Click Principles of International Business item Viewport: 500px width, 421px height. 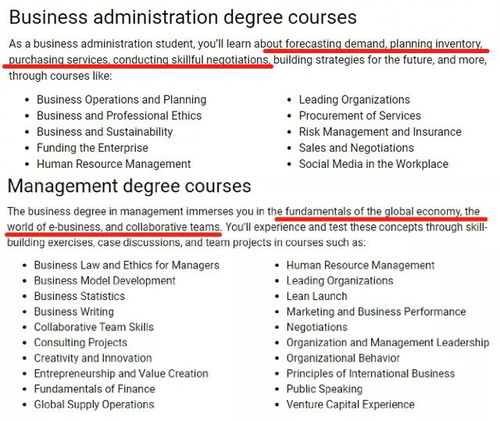[371, 373]
